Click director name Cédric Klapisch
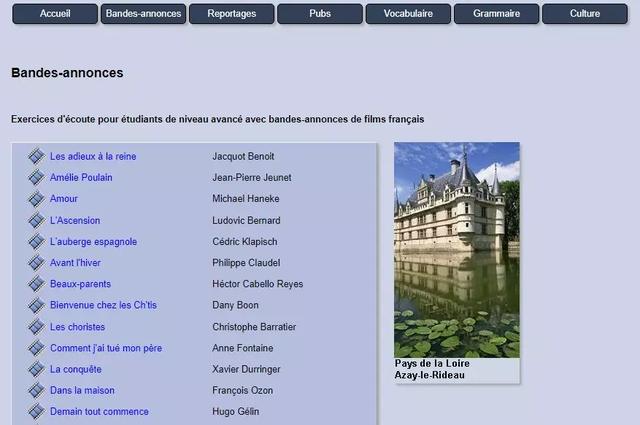Screen dimensions: 640x425 245,242
